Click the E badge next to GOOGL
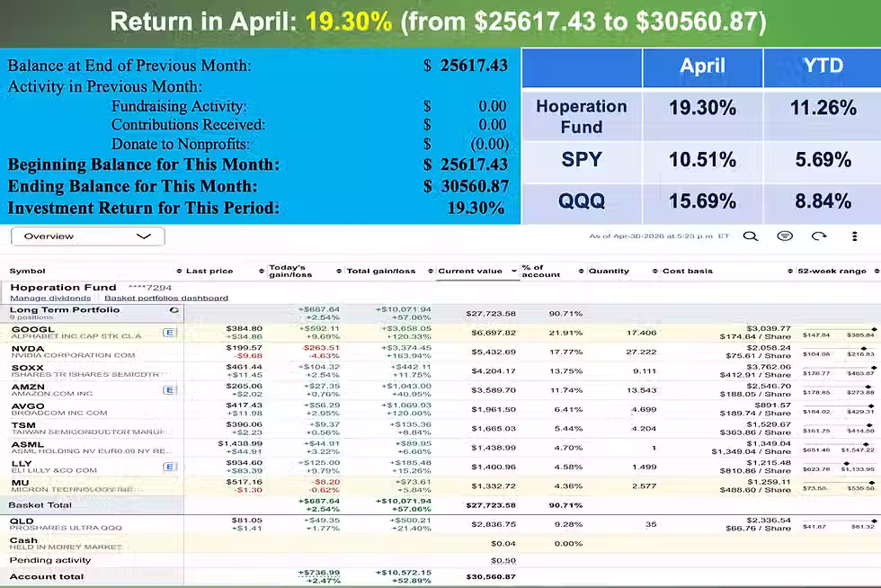881x588 pixels. pos(169,333)
